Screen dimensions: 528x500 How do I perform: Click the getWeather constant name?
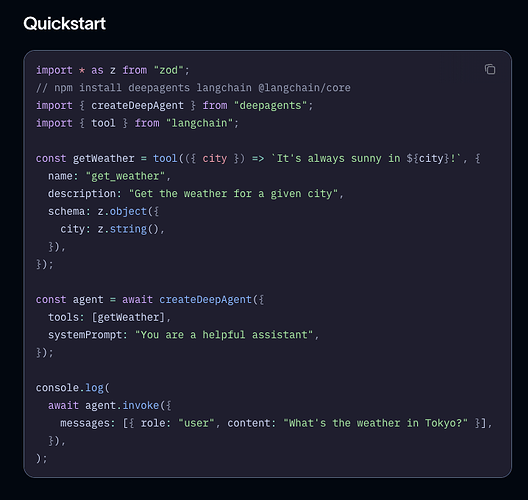click(x=103, y=158)
